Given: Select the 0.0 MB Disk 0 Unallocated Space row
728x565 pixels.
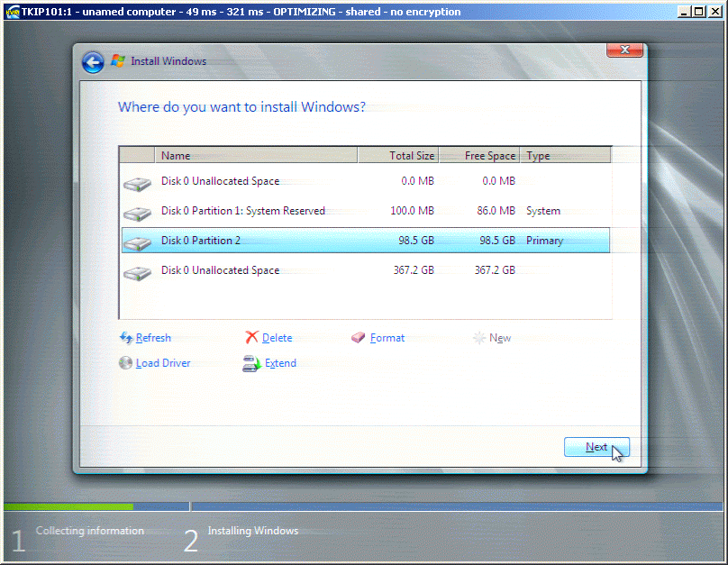Looking at the screenshot, I should coord(366,181).
